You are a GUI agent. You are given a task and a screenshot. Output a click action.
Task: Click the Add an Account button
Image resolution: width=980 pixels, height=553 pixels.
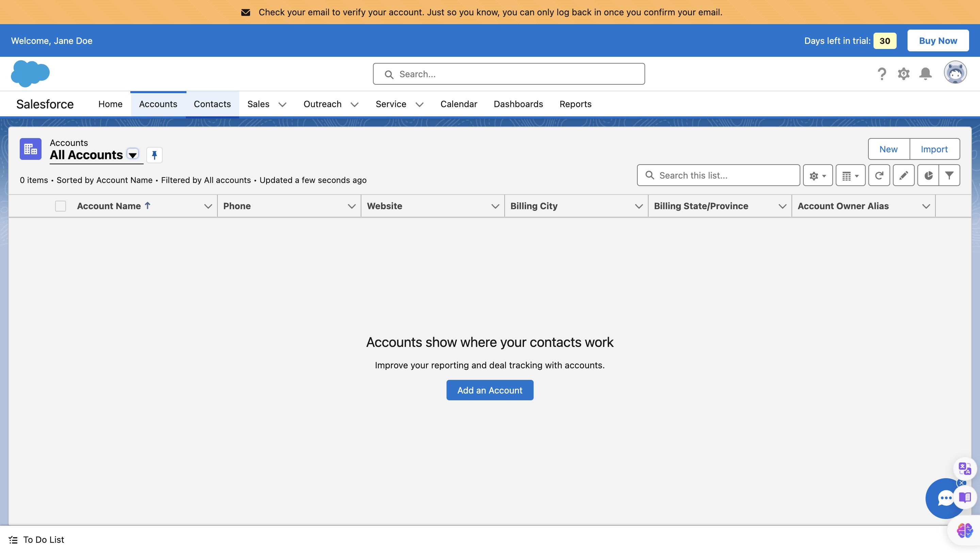[490, 390]
